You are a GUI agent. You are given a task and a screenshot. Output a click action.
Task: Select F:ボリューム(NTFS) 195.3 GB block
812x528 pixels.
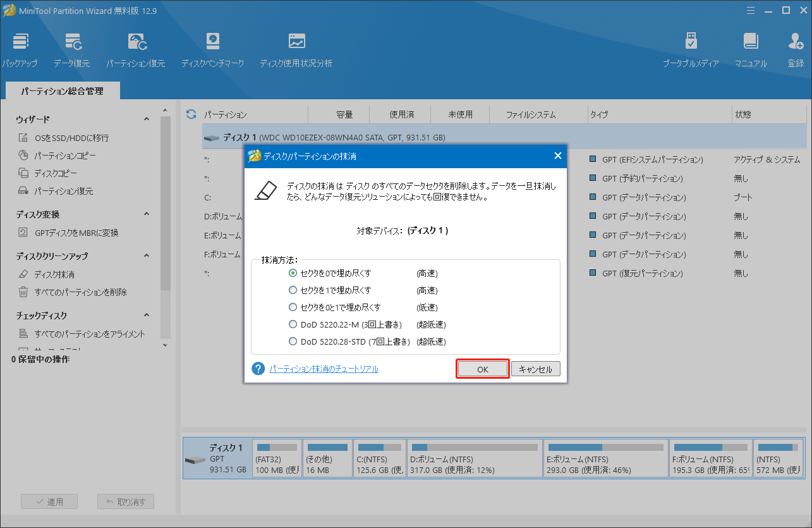pyautogui.click(x=710, y=458)
